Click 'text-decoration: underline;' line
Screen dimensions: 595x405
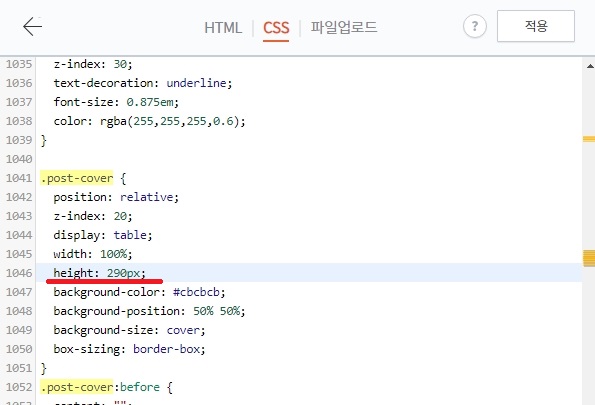143,83
